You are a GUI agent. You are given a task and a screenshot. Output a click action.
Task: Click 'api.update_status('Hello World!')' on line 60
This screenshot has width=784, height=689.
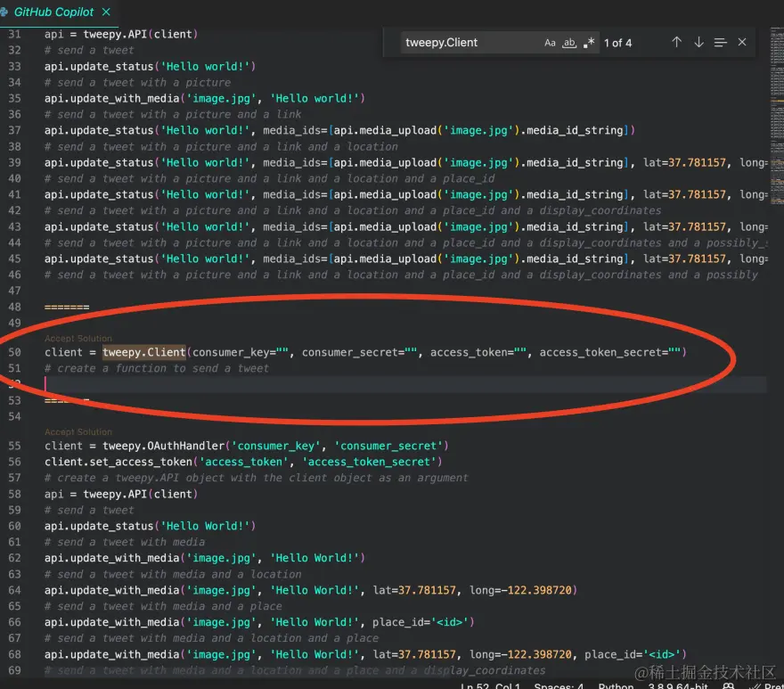[150, 527]
